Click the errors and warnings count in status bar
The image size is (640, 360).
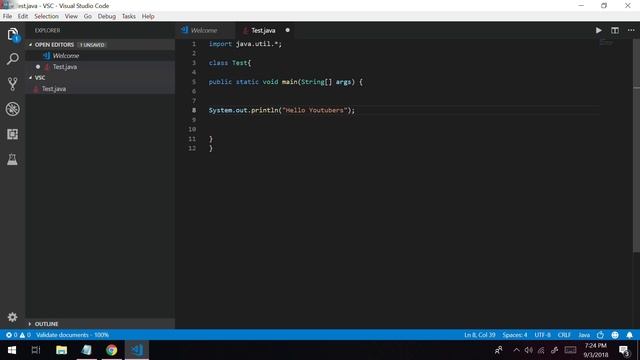[x=18, y=335]
